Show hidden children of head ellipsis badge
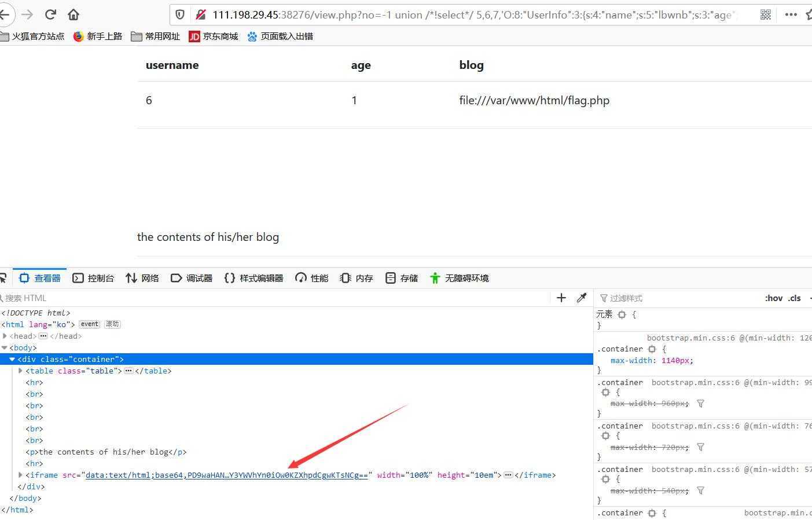The height and width of the screenshot is (520, 812). pyautogui.click(x=43, y=336)
